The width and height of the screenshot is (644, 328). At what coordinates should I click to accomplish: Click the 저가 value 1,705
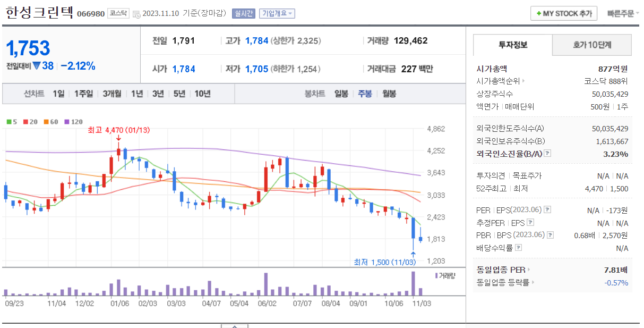click(257, 69)
